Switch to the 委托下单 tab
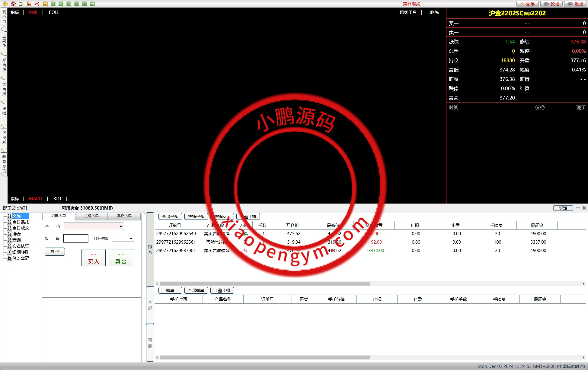Screen dimensions: 588x370 coord(124,216)
